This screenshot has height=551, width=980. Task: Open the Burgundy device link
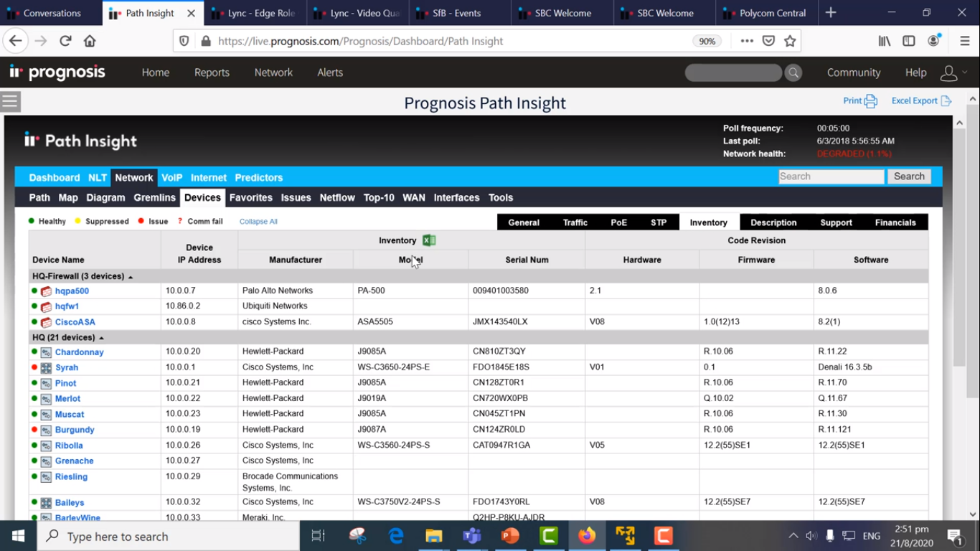tap(75, 430)
